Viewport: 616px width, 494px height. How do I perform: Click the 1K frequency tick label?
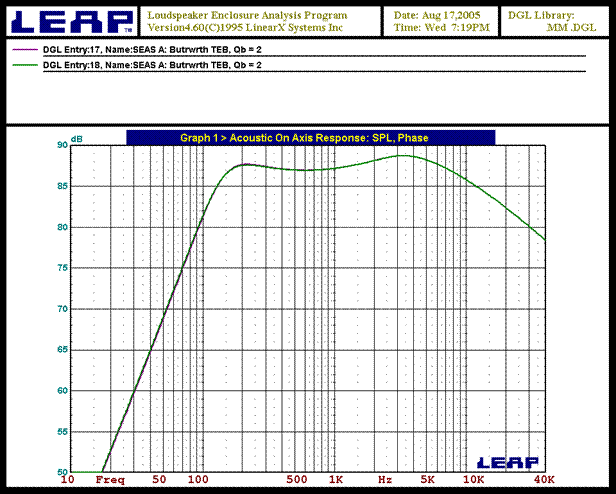click(x=336, y=481)
